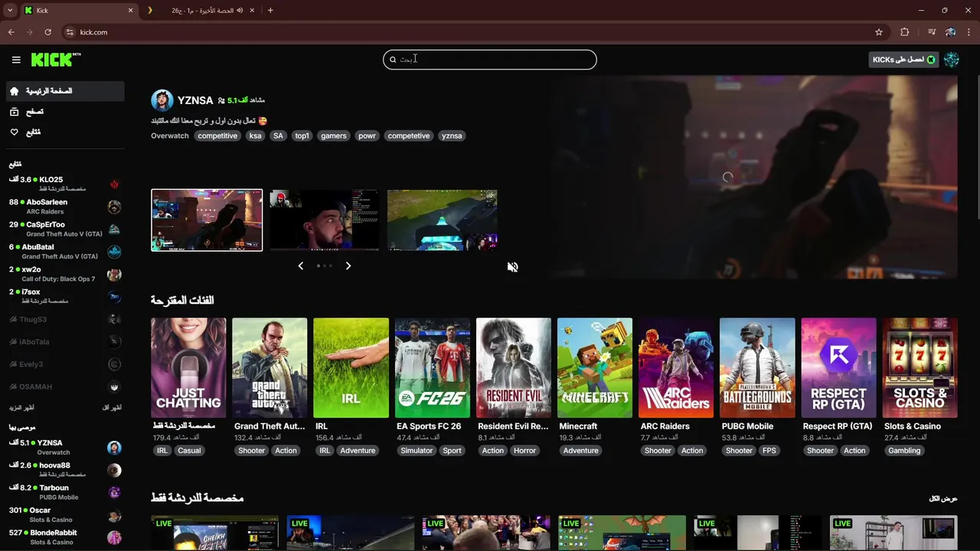Open the Browse sidebar item
Image resolution: width=980 pixels, height=551 pixels.
click(65, 112)
